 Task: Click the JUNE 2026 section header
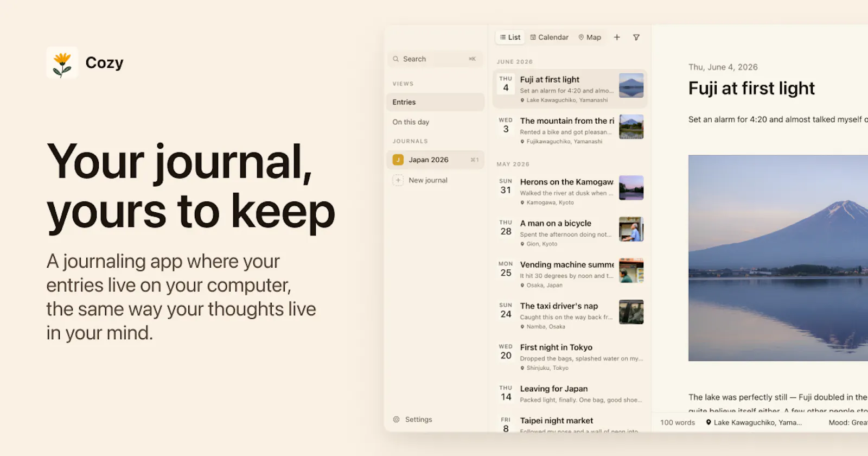coord(515,62)
